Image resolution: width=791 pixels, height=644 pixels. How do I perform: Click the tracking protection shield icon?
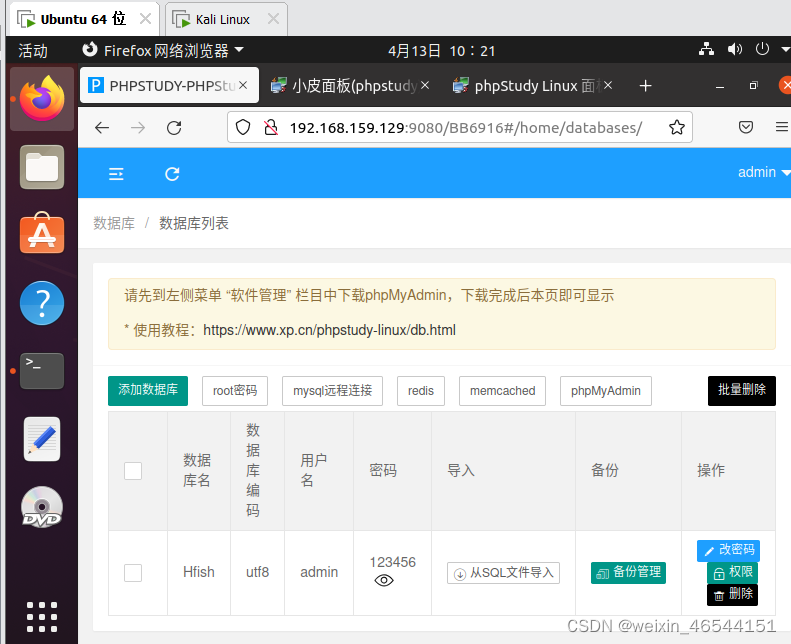click(243, 127)
